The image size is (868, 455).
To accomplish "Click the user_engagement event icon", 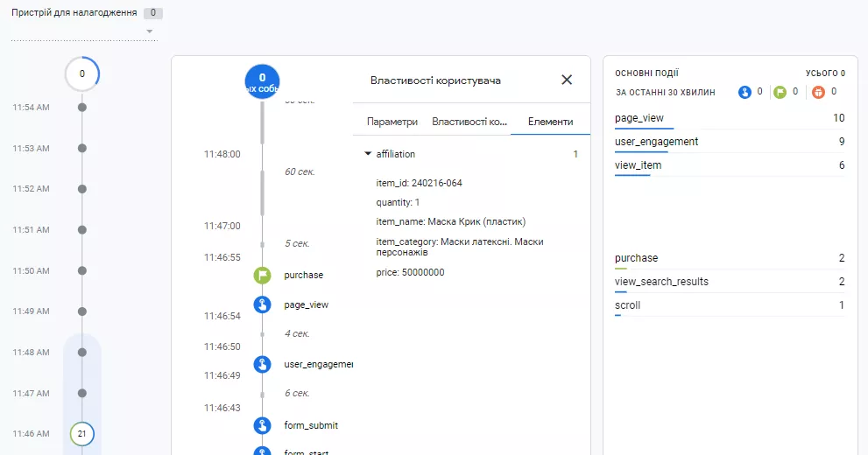I will [x=263, y=364].
